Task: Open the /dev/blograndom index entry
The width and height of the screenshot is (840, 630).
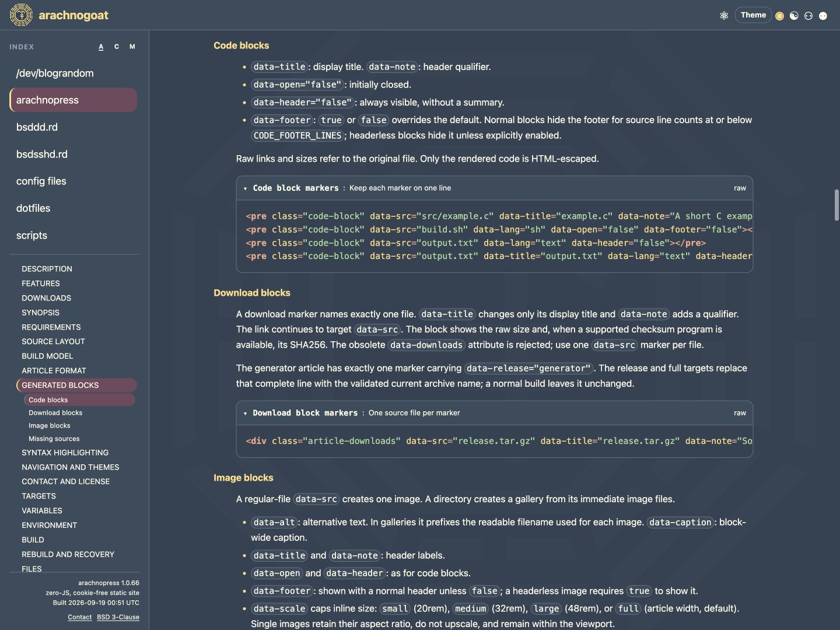Action: point(73,73)
